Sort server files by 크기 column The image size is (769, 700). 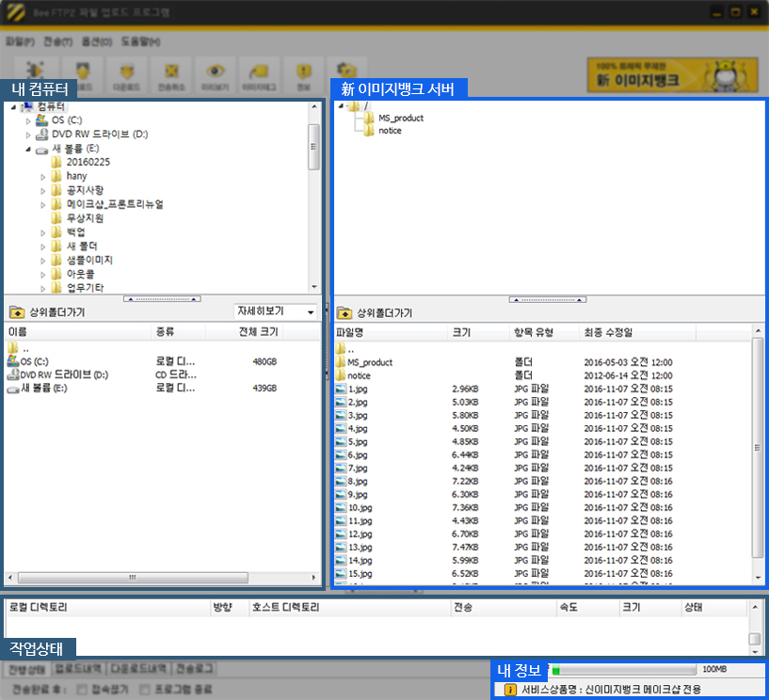tap(478, 332)
